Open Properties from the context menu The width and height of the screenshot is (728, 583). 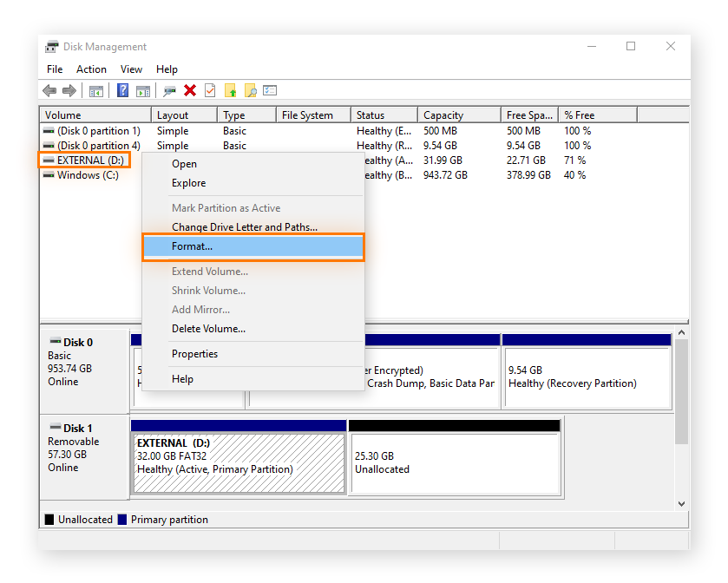(x=253, y=354)
